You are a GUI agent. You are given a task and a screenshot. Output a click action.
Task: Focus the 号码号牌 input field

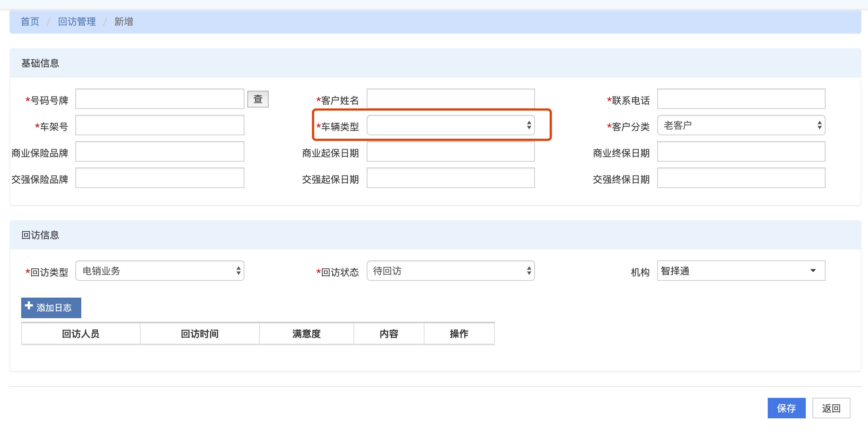[160, 99]
